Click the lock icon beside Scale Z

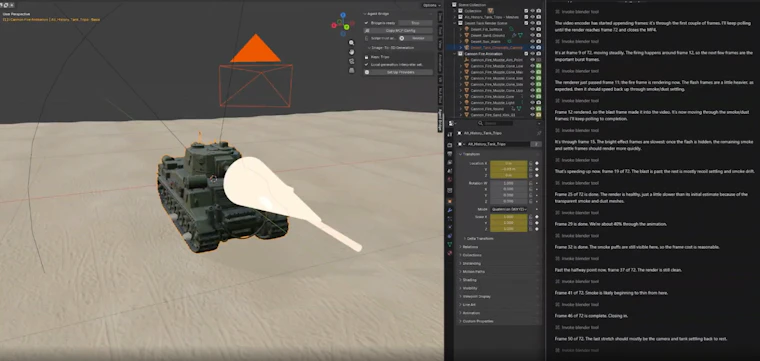(531, 228)
